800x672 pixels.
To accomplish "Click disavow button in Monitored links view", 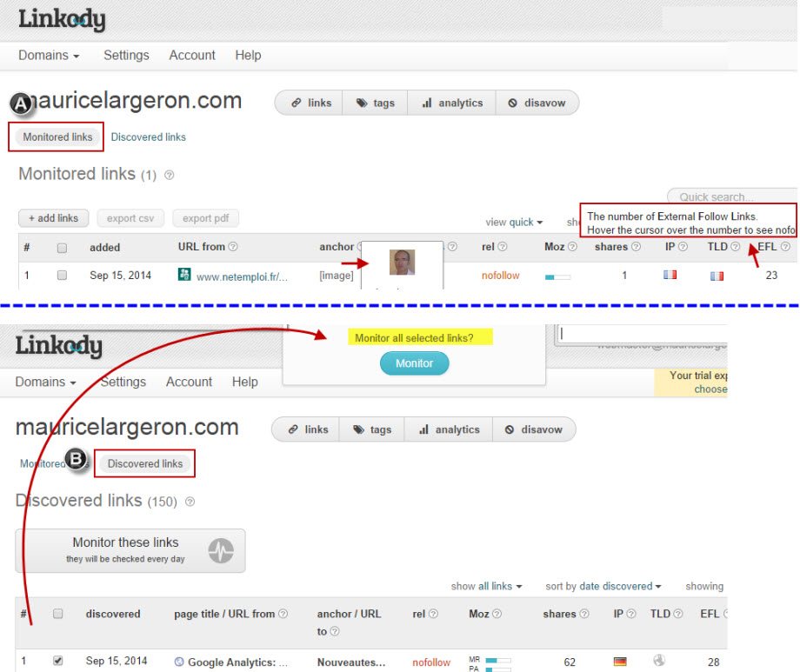I will [537, 103].
